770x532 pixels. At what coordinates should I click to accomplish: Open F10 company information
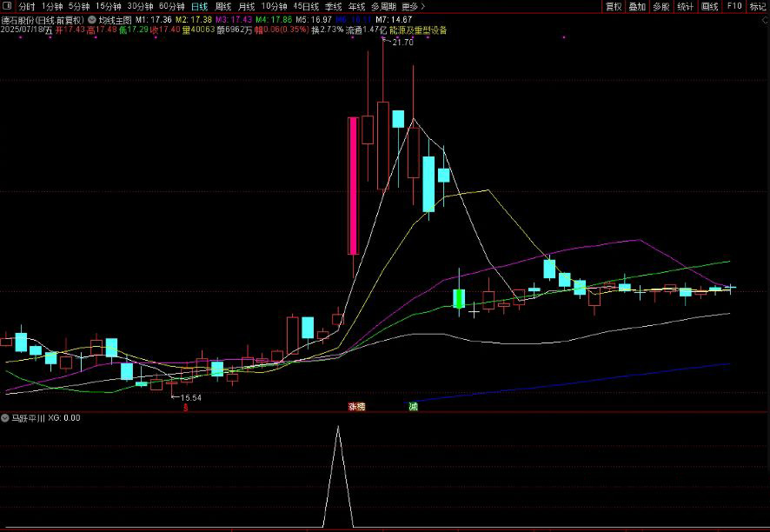click(733, 6)
